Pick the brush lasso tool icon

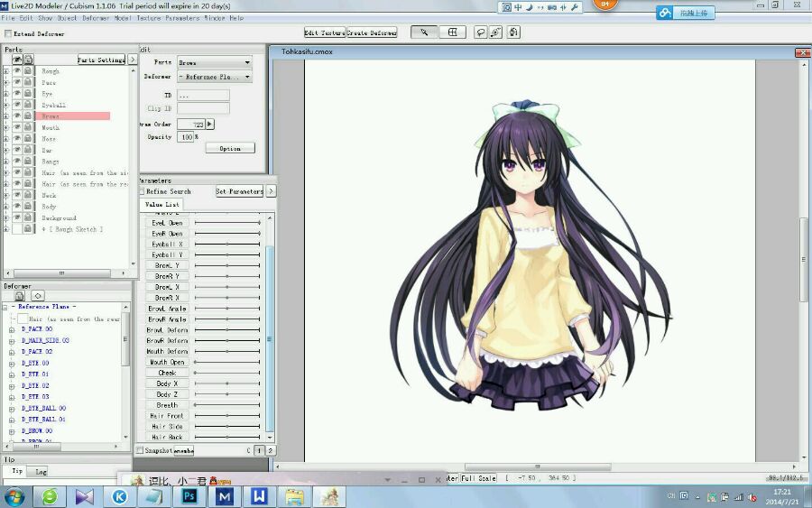pyautogui.click(x=495, y=32)
